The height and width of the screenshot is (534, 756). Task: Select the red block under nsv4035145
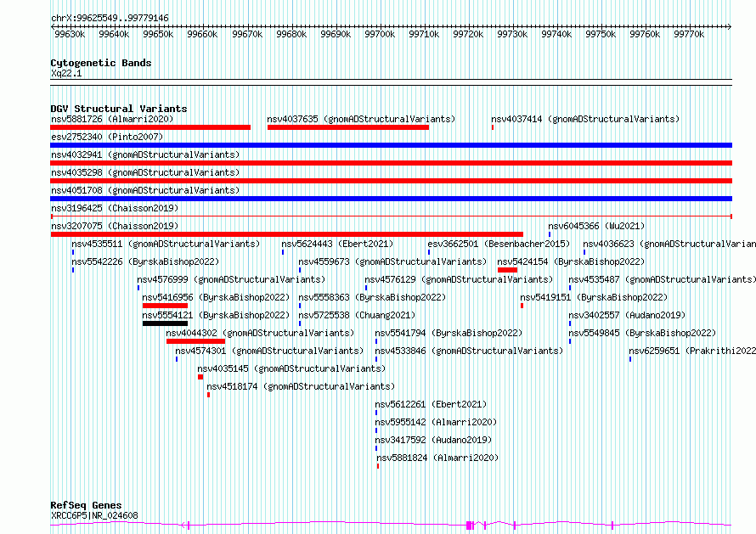(x=200, y=377)
